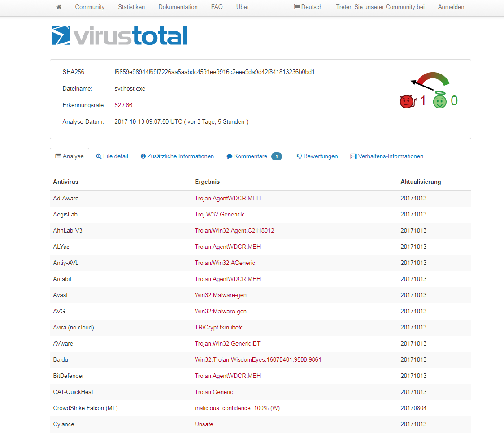The width and height of the screenshot is (504, 433).
Task: Click the Anmelden link
Action: coord(451,7)
